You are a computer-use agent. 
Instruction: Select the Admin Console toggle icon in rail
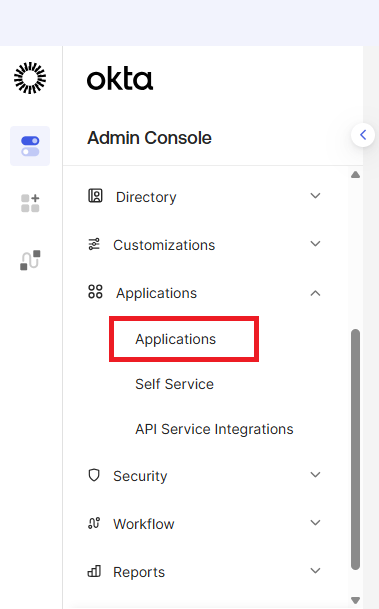[30, 146]
